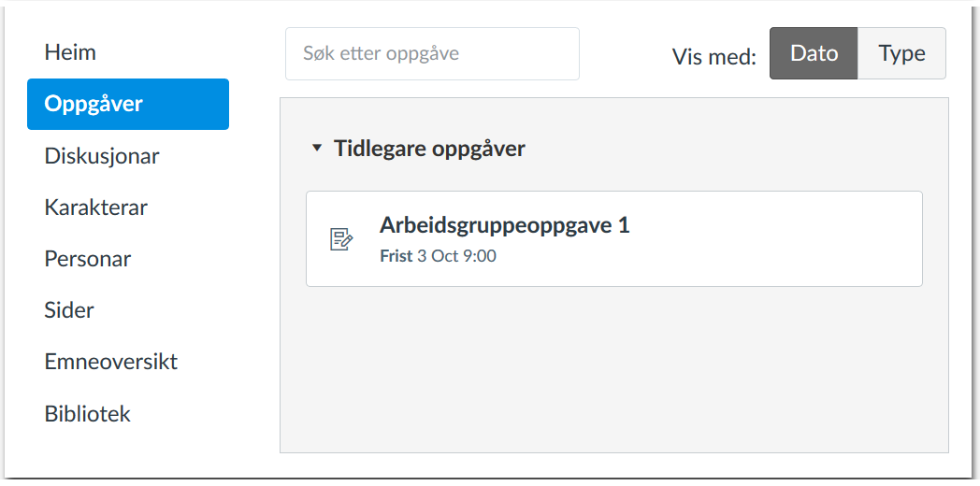The height and width of the screenshot is (486, 980).
Task: Open the Arbeidsgruppeoppgave 1 assignment link
Action: click(504, 225)
